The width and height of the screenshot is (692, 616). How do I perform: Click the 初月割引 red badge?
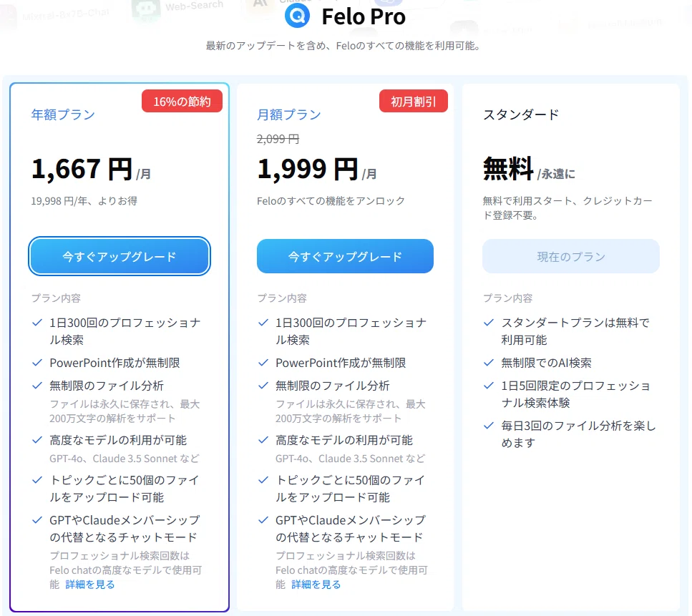click(x=413, y=101)
